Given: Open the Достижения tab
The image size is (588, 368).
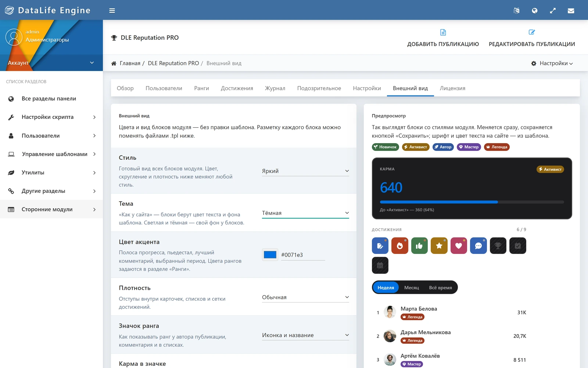Looking at the screenshot, I should [237, 88].
